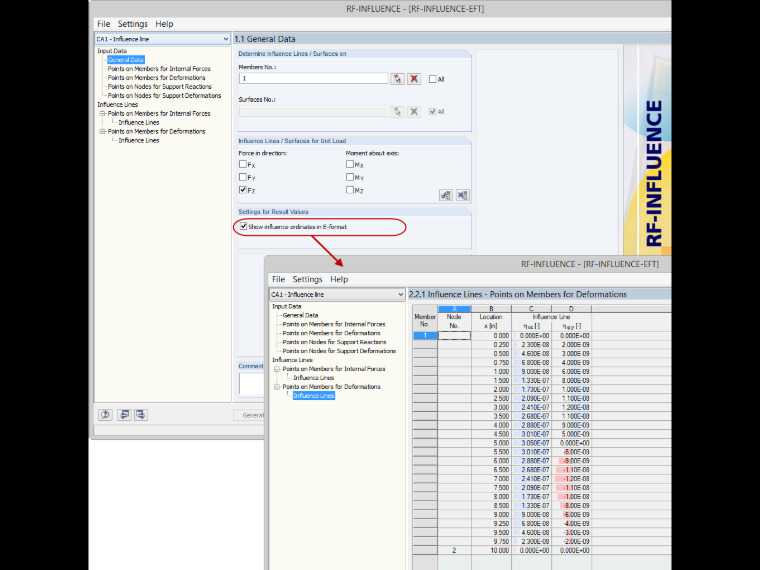Click the pick members selection icon
The height and width of the screenshot is (570, 760).
pyautogui.click(x=397, y=79)
